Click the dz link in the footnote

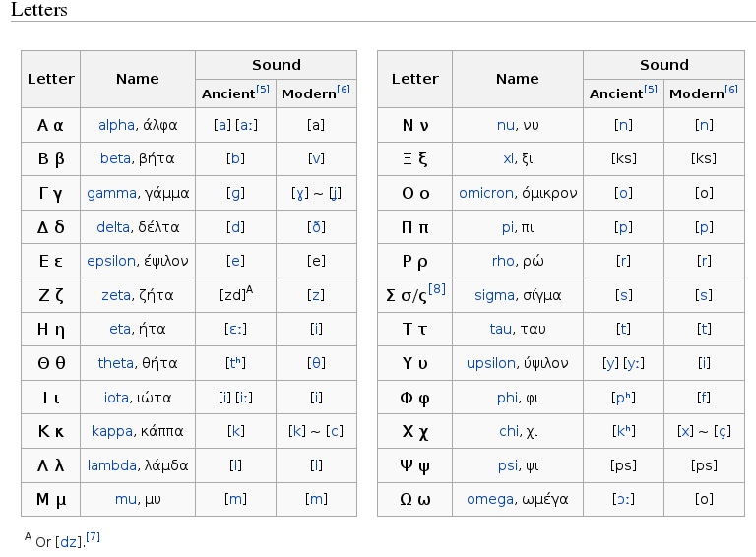(x=68, y=542)
